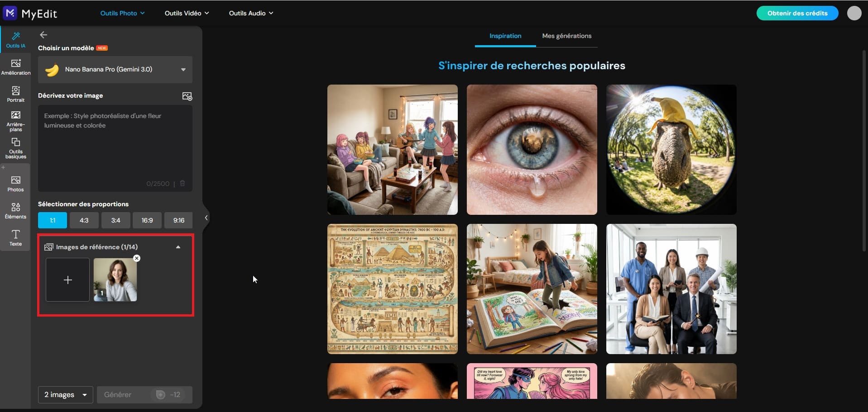Collapse the Images de référence section

178,247
